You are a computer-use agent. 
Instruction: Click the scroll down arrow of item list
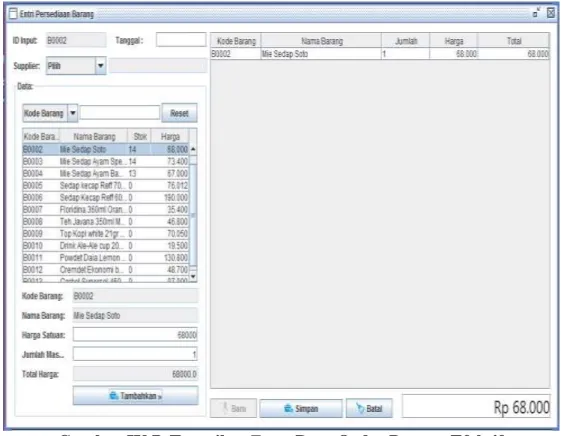tap(193, 276)
